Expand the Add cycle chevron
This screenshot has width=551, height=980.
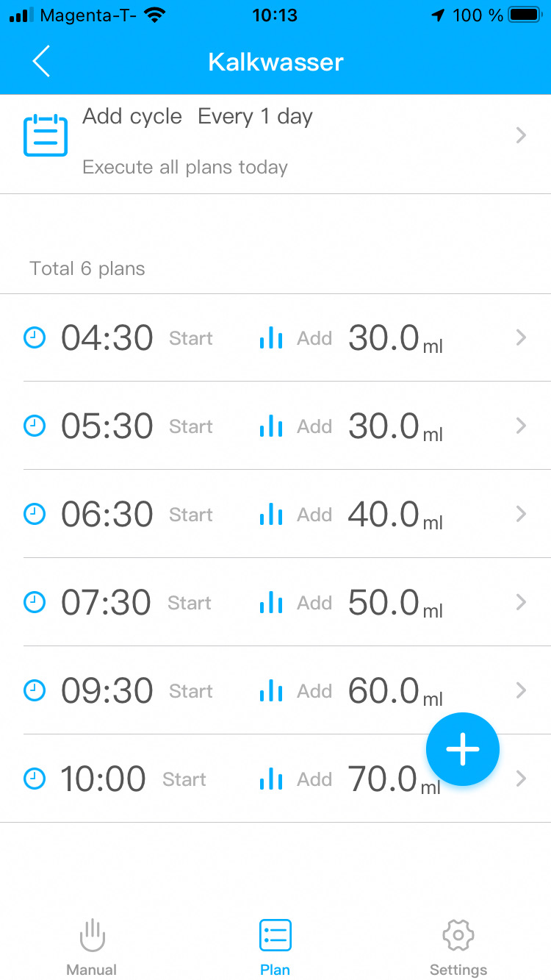(521, 135)
